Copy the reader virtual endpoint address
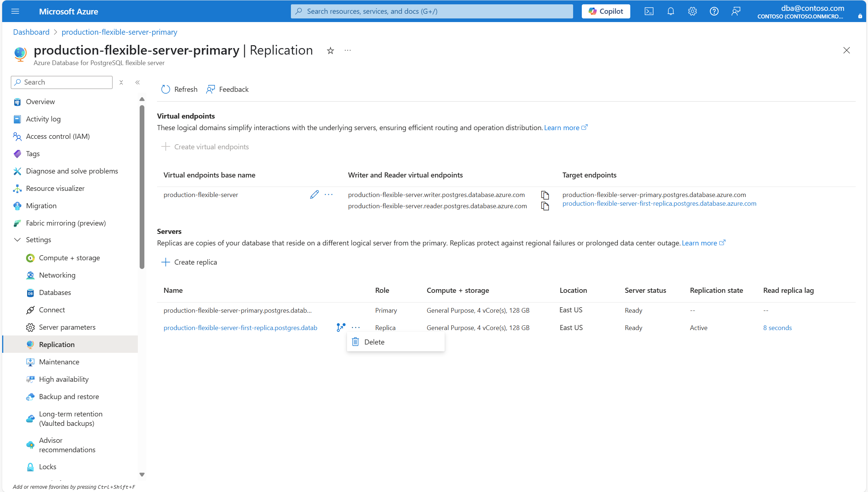This screenshot has height=492, width=868. [x=545, y=206]
